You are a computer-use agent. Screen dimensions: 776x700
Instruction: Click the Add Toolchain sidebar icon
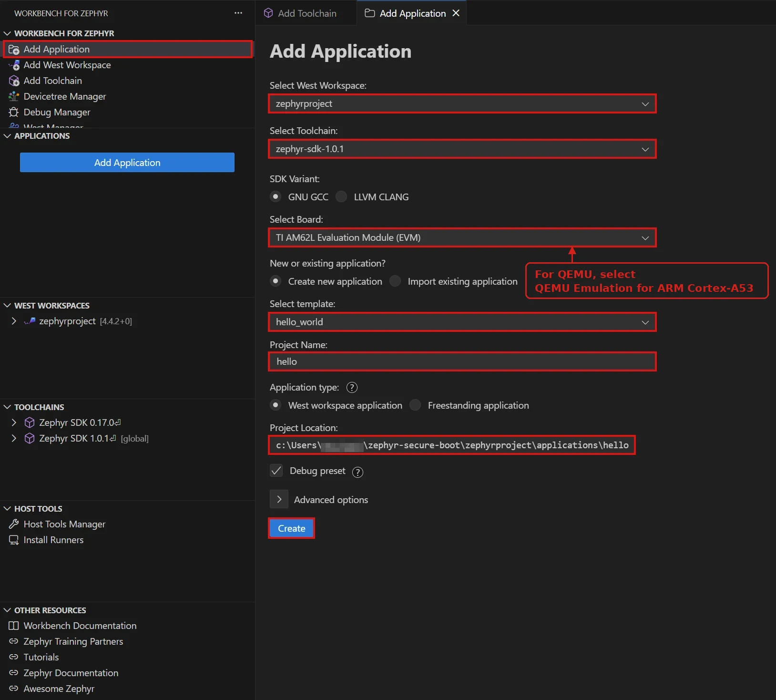click(x=14, y=81)
